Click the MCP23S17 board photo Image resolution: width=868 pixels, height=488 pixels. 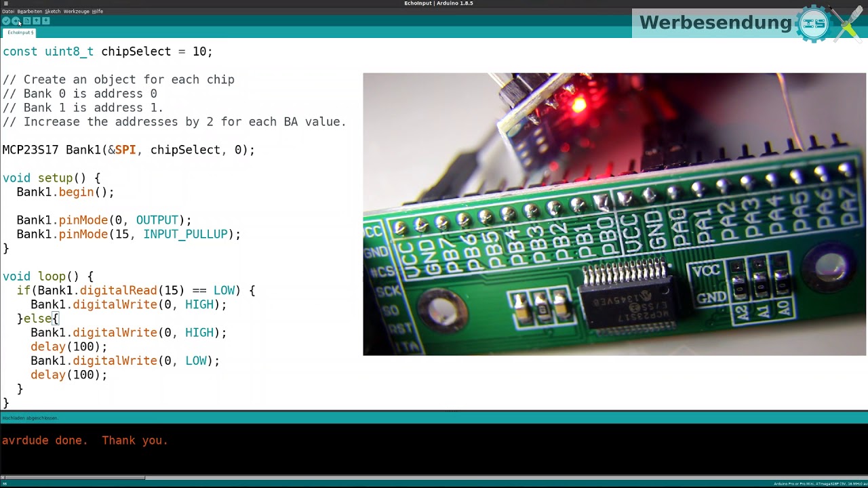coord(614,214)
